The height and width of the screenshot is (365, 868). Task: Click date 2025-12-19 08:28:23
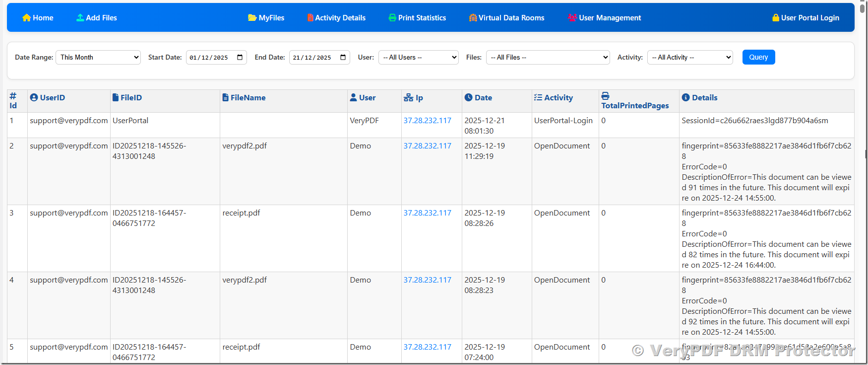click(x=485, y=285)
